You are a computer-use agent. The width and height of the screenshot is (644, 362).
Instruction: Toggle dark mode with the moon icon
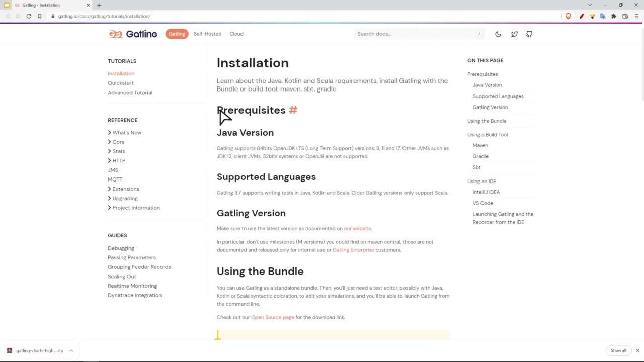pyautogui.click(x=498, y=34)
